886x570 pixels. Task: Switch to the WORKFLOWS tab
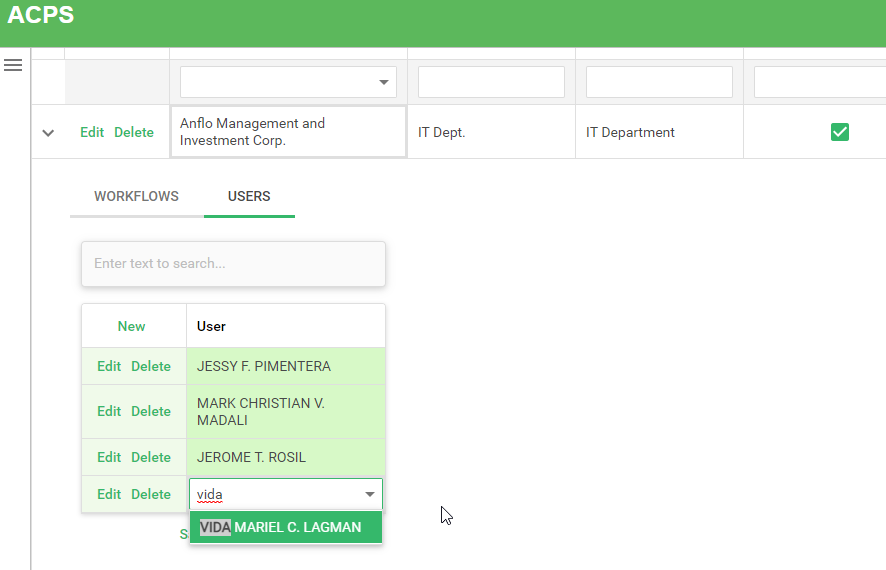coord(136,196)
